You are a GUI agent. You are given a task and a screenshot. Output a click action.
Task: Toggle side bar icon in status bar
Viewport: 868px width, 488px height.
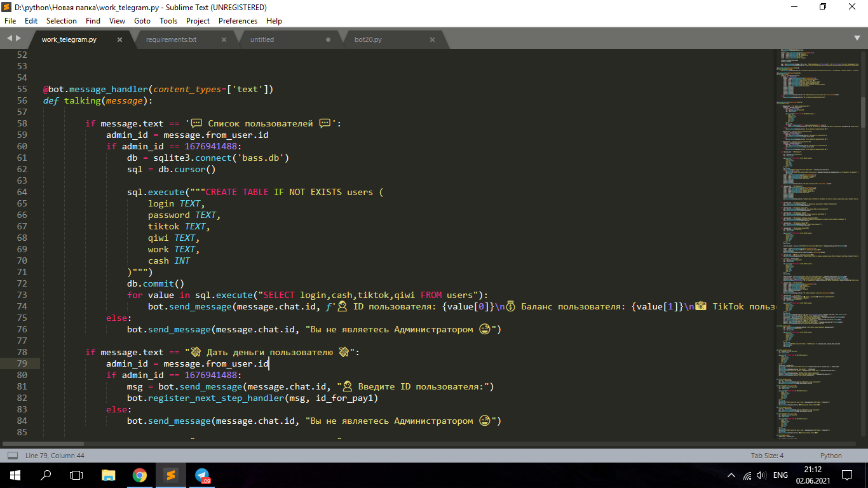coord(13,456)
